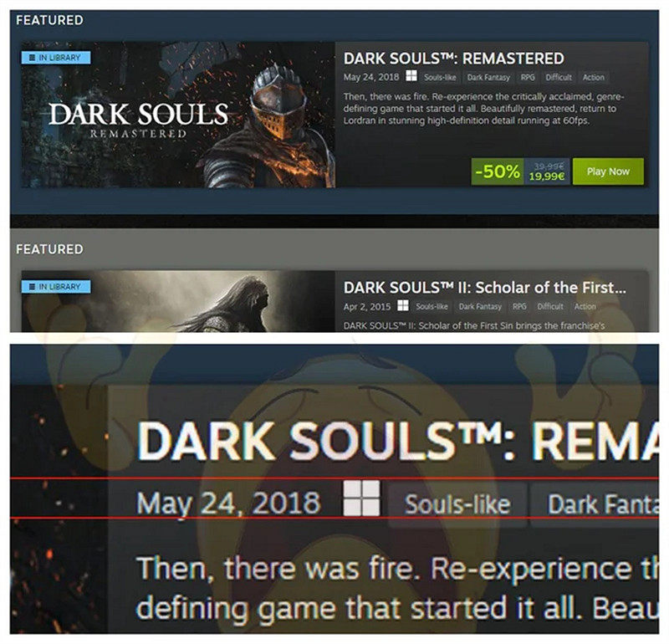The image size is (669, 644).
Task: Click the -50% discount badge
Action: (x=498, y=171)
